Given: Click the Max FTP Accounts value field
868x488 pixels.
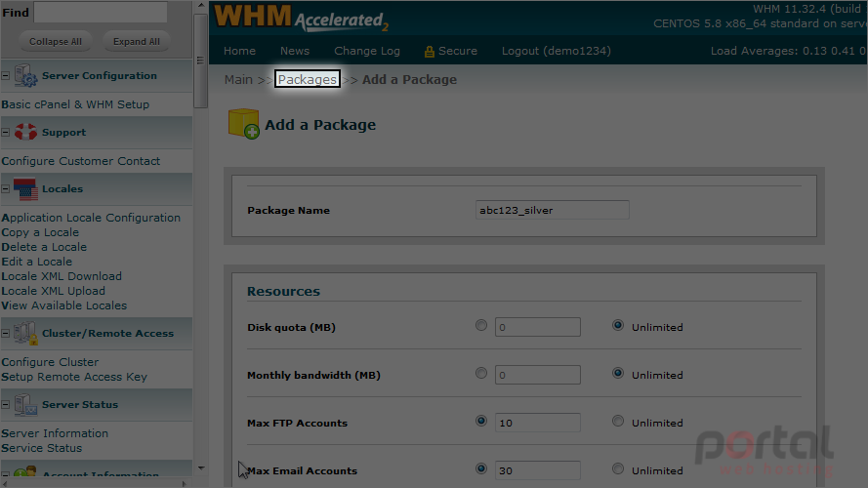Looking at the screenshot, I should pos(538,423).
